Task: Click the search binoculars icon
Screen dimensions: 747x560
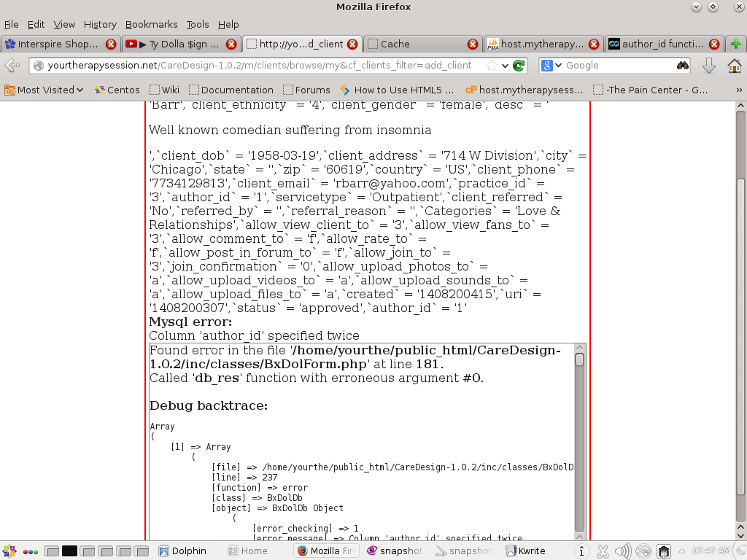Action: click(x=682, y=66)
